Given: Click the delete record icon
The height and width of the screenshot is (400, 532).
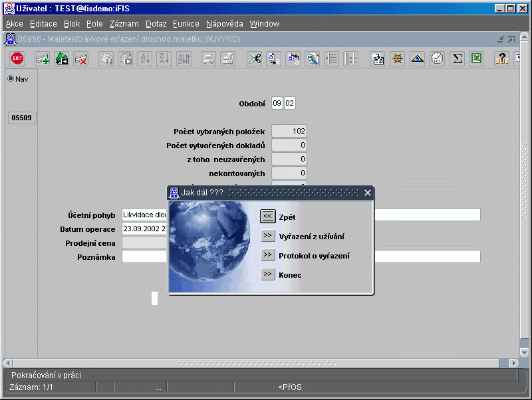Looking at the screenshot, I should pyautogui.click(x=80, y=58).
